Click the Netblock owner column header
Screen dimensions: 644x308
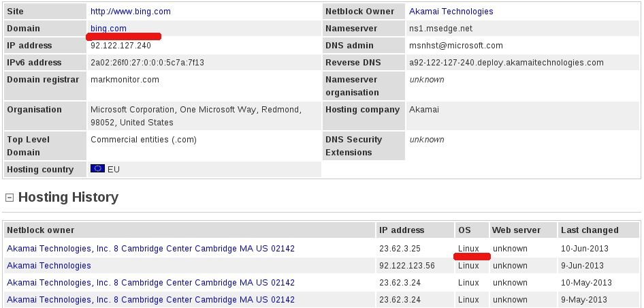coord(41,230)
